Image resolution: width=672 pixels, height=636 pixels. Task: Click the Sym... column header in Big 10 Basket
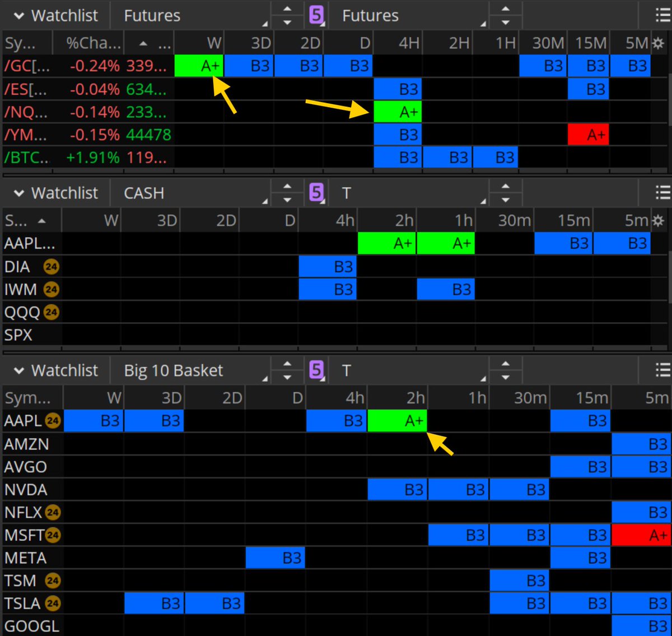32,398
